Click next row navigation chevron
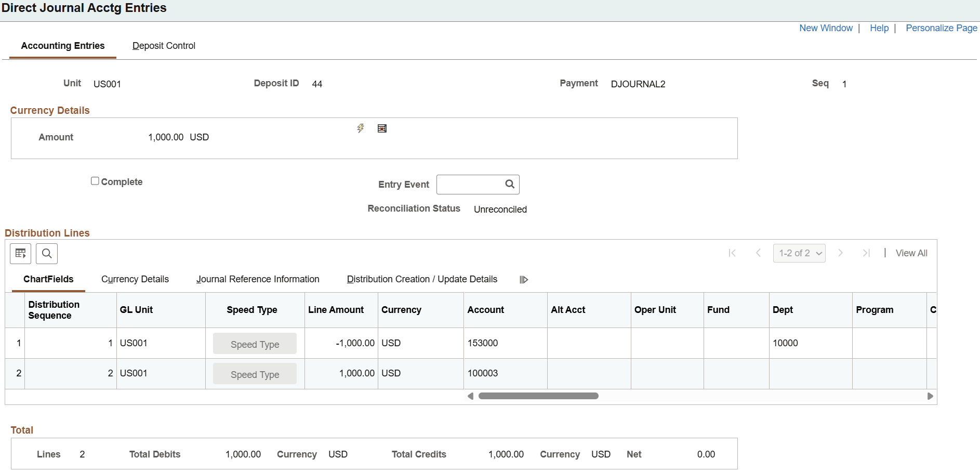980x471 pixels. click(x=841, y=253)
